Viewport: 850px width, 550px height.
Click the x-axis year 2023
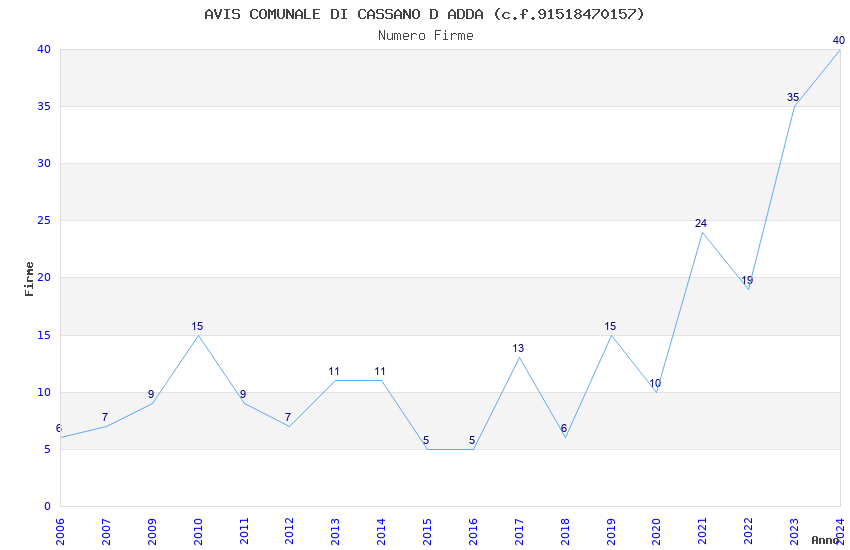tap(794, 531)
